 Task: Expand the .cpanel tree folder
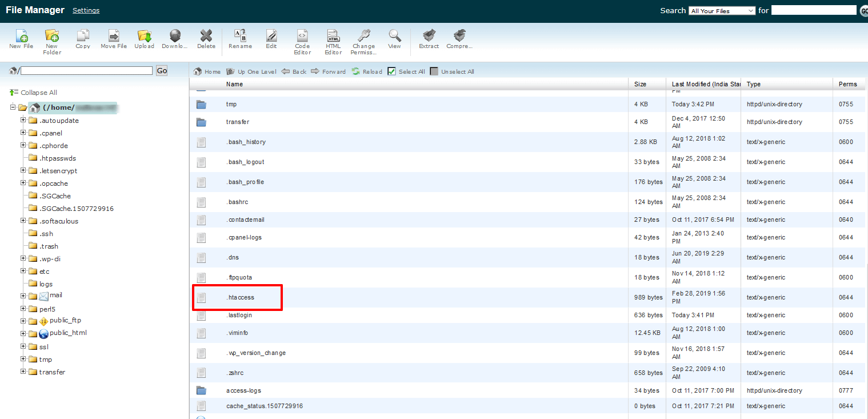coord(23,133)
